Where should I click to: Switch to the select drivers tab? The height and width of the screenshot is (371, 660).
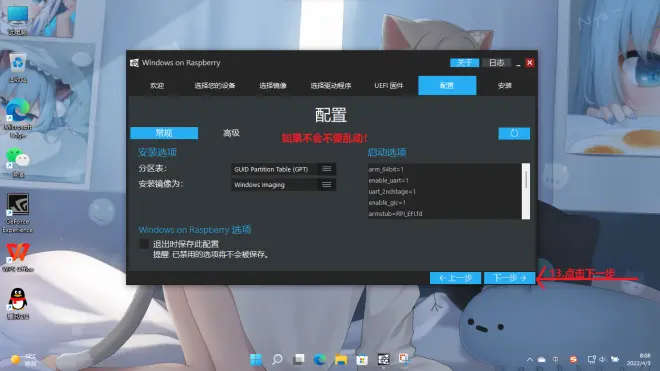pos(331,86)
